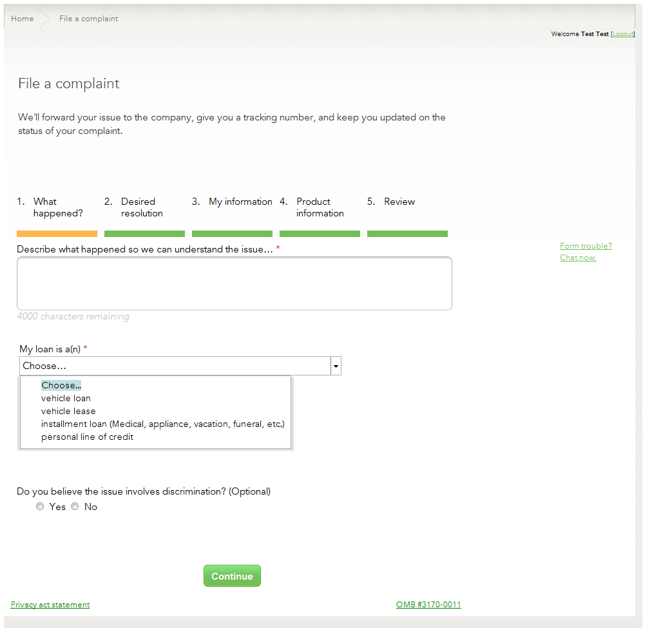Image resolution: width=652 pixels, height=644 pixels.
Task: Select the 'Choose...' placeholder option
Action: 61,386
